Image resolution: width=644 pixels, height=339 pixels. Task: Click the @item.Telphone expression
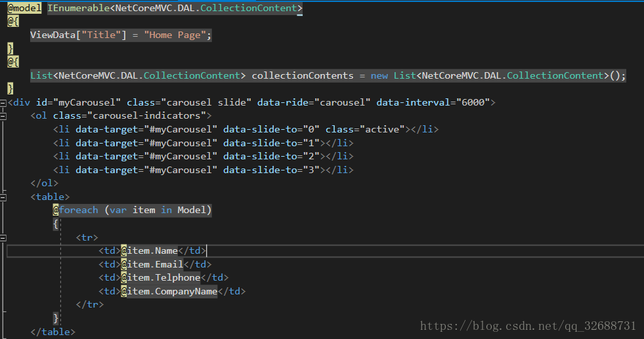point(161,278)
